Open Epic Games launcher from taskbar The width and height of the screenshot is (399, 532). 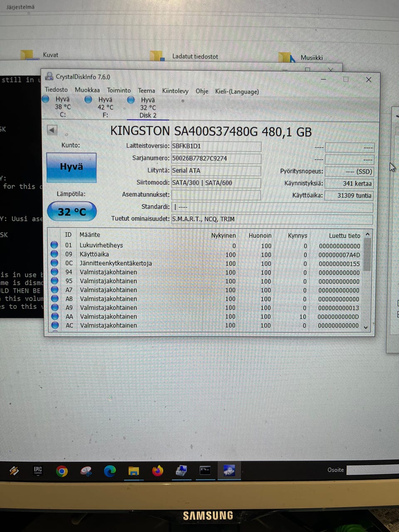tap(38, 470)
